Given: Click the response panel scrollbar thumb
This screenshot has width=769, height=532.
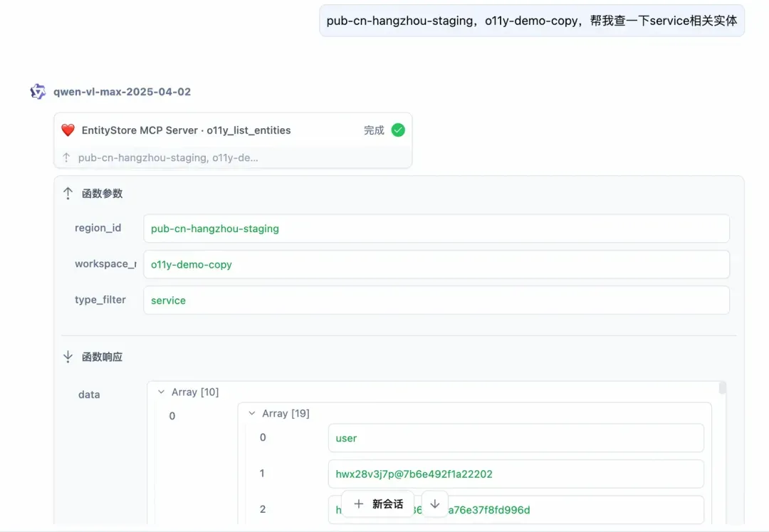Looking at the screenshot, I should click(723, 388).
